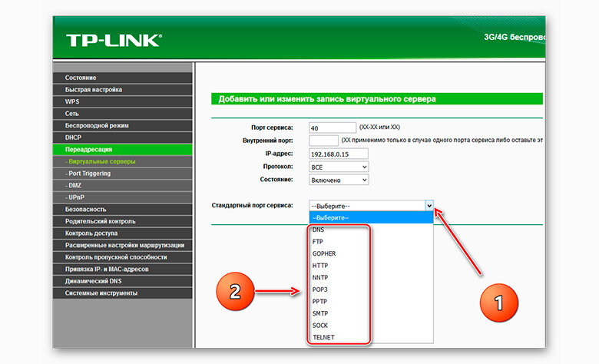Choose DNS from the list
The height and width of the screenshot is (364, 599).
[371, 230]
